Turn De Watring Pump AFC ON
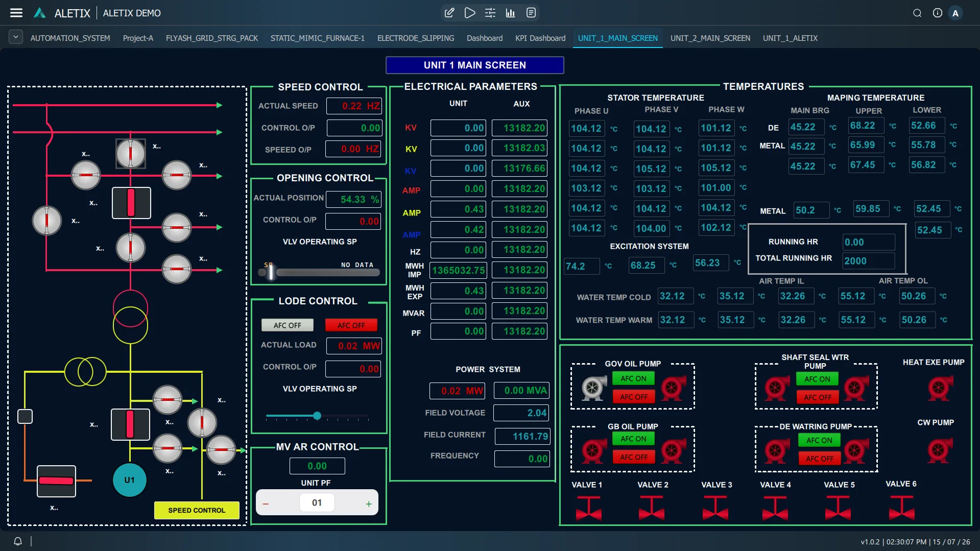Screen dimensions: 980x551 tap(819, 440)
